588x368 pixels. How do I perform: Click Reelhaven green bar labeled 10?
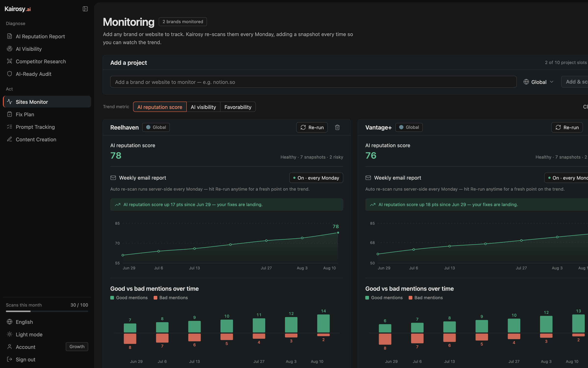point(227,326)
